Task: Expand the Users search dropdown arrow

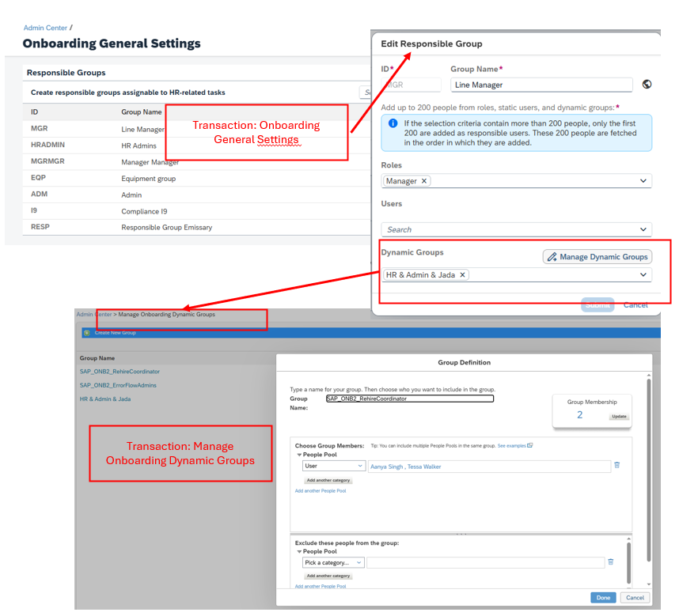Action: coord(643,229)
